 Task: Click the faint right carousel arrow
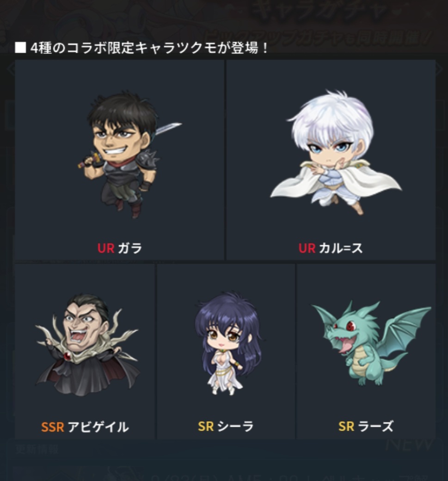[x=439, y=69]
